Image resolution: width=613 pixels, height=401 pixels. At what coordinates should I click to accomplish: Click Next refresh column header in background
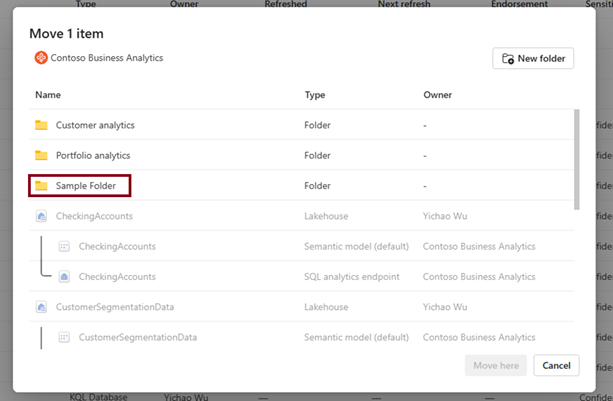tap(404, 4)
